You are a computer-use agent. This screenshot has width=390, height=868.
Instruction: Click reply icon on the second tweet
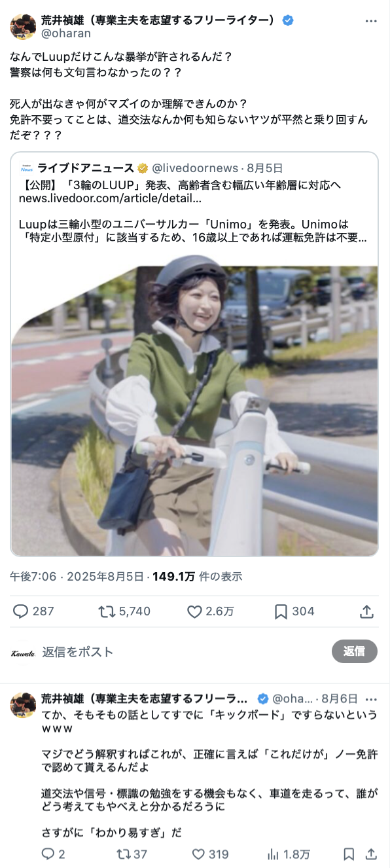pyautogui.click(x=54, y=854)
